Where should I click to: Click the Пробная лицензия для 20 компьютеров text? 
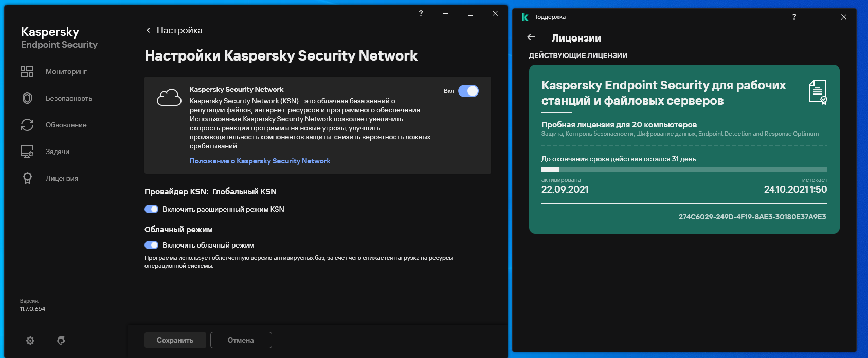tap(619, 124)
